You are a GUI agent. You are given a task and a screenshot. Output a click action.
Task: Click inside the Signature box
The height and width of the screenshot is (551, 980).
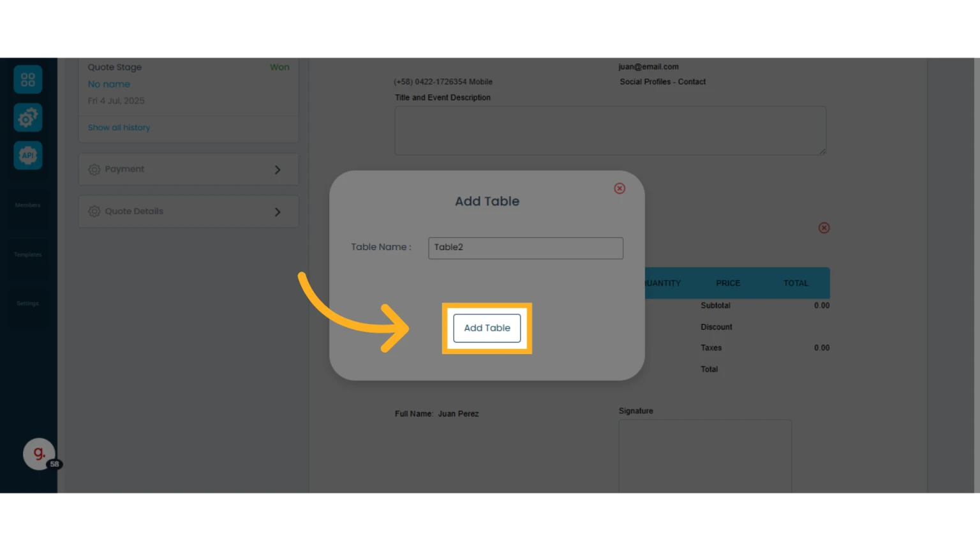pos(705,456)
